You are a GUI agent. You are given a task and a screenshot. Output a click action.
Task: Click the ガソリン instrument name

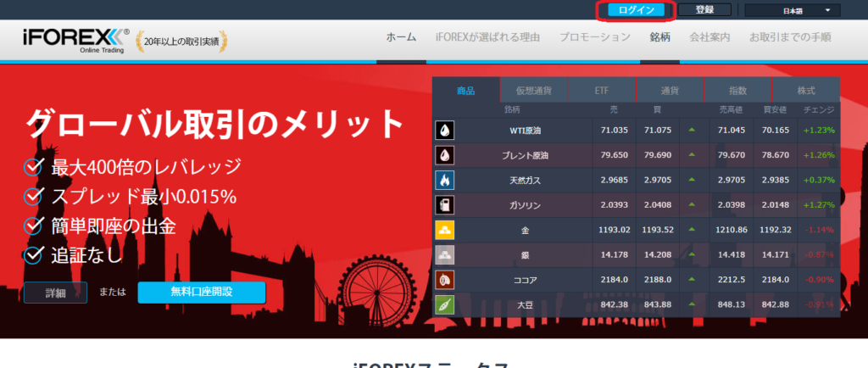525,205
